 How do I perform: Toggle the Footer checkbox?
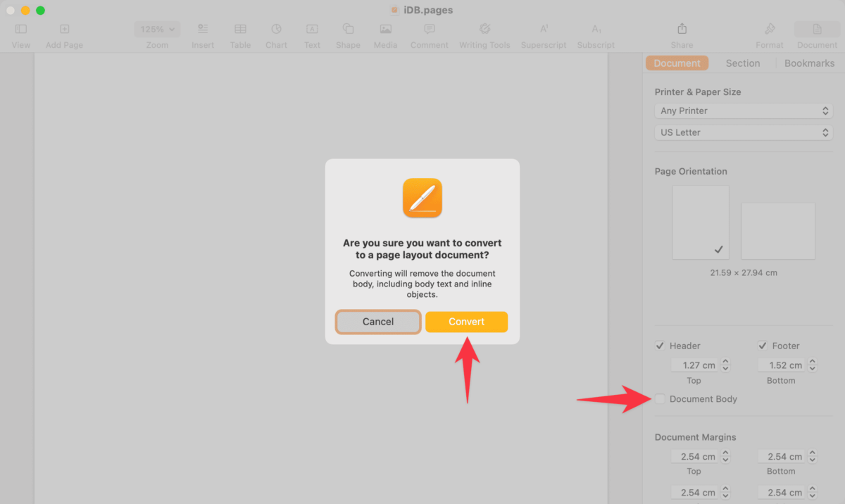(763, 346)
